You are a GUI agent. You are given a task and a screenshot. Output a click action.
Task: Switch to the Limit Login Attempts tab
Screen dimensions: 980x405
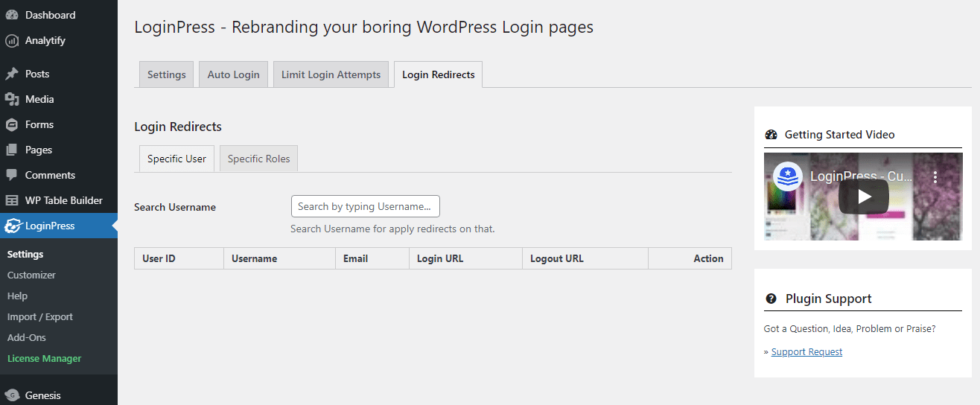click(331, 74)
